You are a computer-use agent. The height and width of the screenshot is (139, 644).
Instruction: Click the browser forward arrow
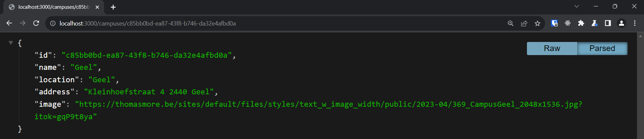[23, 23]
